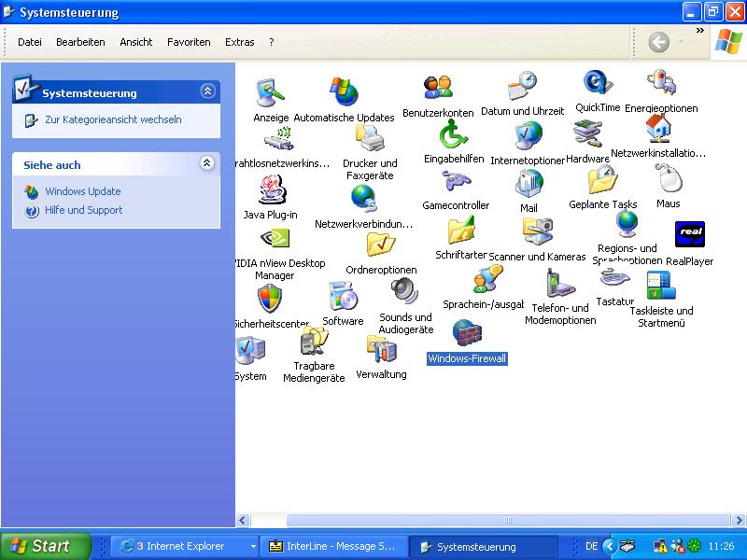Click the Hilfe und Support link

(x=84, y=210)
